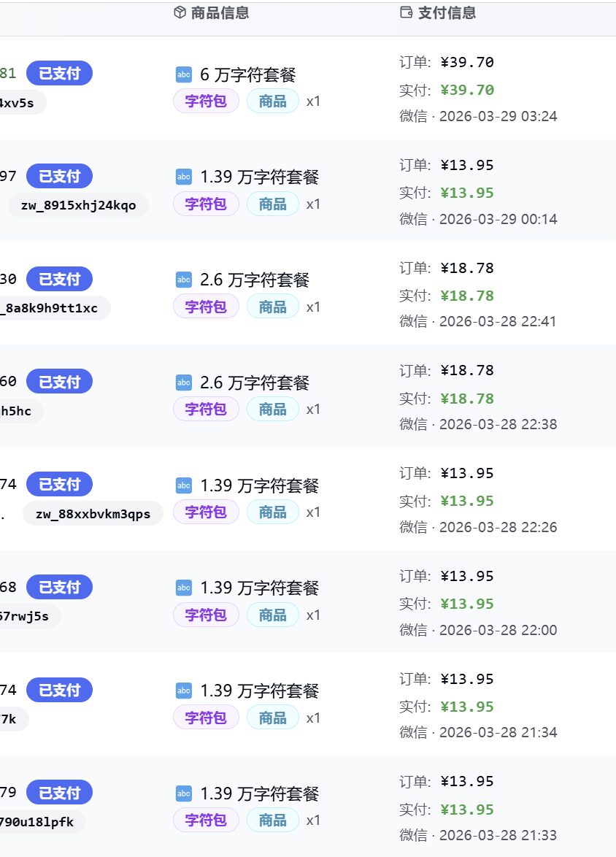Select the zw_88xxbvkm3qps code chip
Image resolution: width=616 pixels, height=857 pixels.
pyautogui.click(x=93, y=514)
